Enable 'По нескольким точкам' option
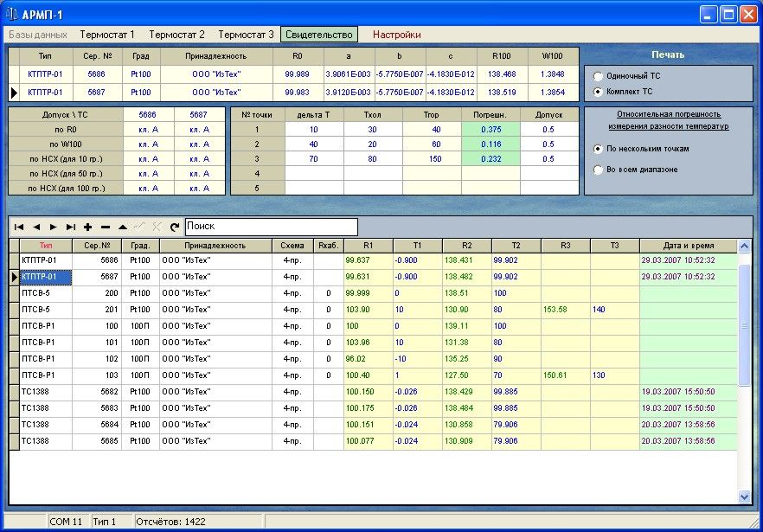 (598, 149)
